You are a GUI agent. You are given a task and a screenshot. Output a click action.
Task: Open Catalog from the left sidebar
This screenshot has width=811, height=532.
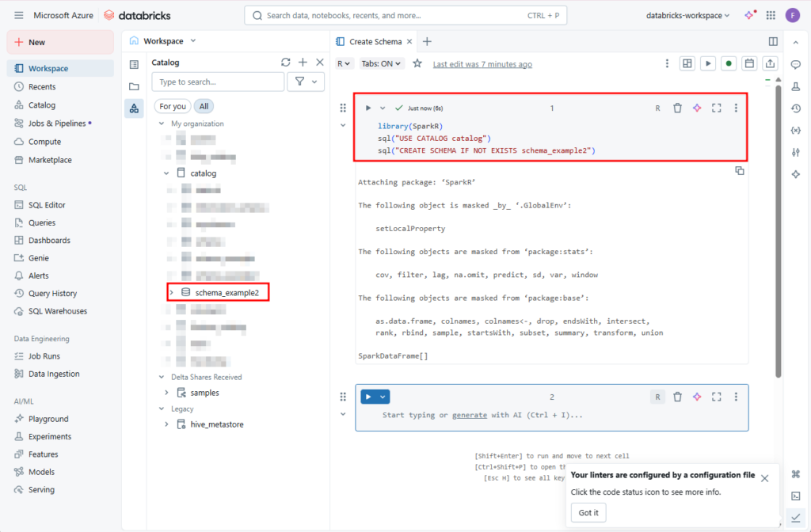click(42, 104)
